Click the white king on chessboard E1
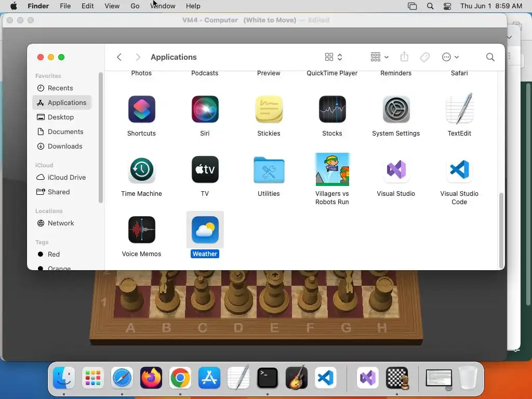This screenshot has height=399, width=532. (275, 292)
